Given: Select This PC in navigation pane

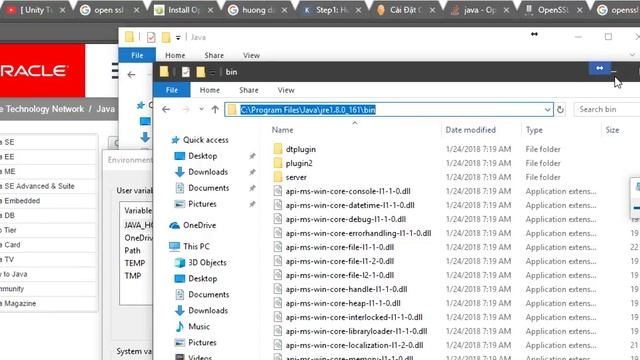Looking at the screenshot, I should tap(196, 247).
